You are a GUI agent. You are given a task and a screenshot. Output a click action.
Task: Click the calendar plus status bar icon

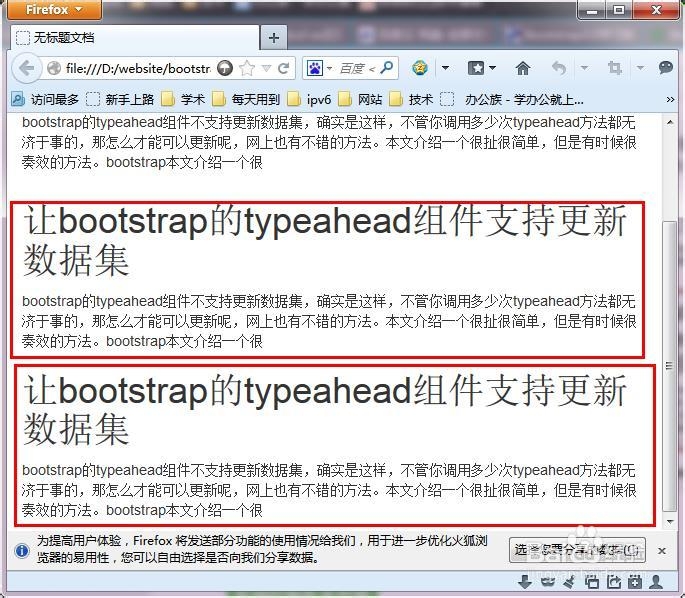635,582
